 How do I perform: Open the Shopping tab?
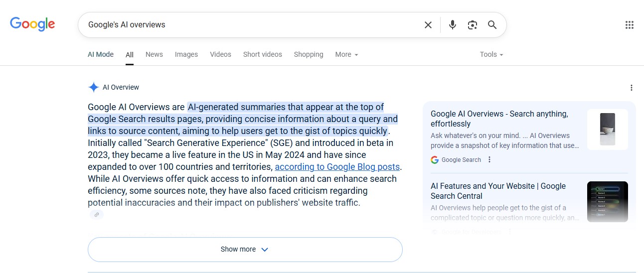(309, 54)
